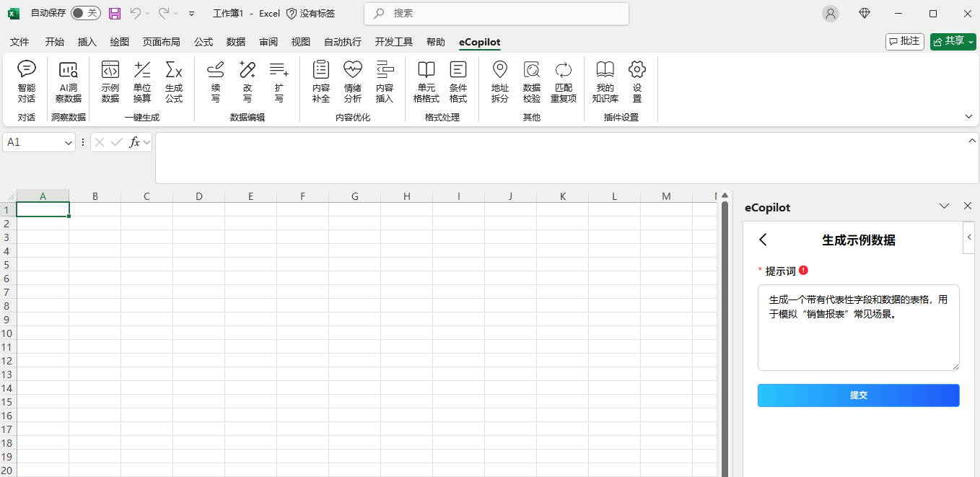
Task: Click the 批注 comments button
Action: coord(904,41)
